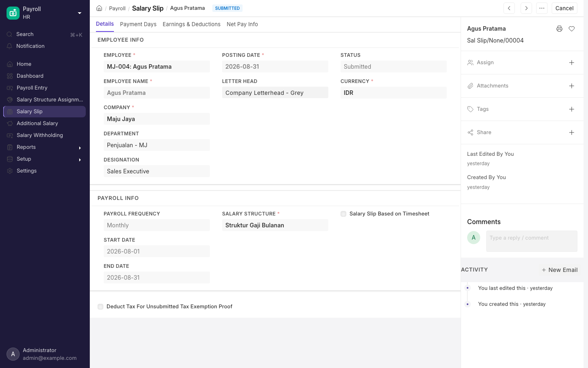588x368 pixels.
Task: Open the Letter Head field dropdown
Action: click(x=275, y=93)
